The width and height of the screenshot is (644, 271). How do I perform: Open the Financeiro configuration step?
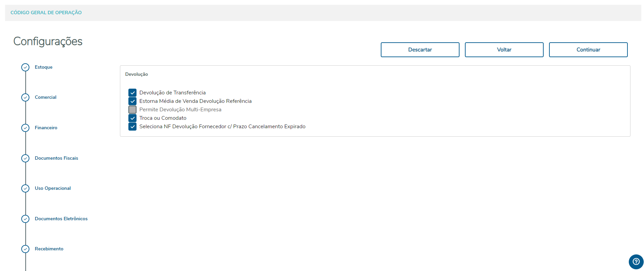click(46, 128)
